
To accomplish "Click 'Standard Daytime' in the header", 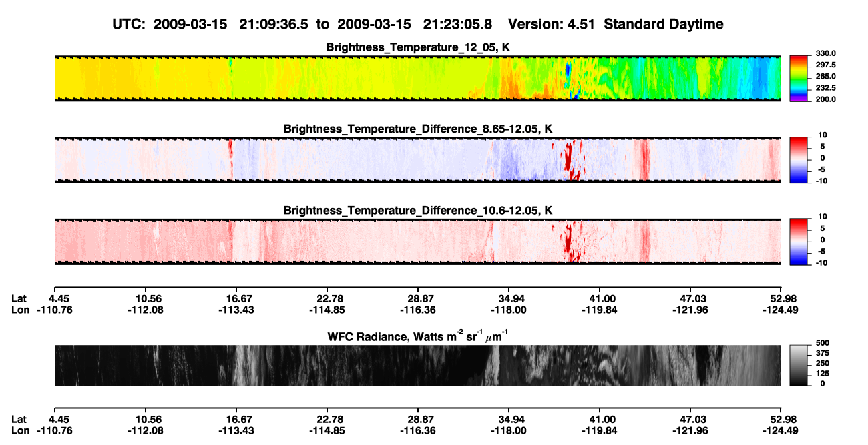I will pos(664,24).
